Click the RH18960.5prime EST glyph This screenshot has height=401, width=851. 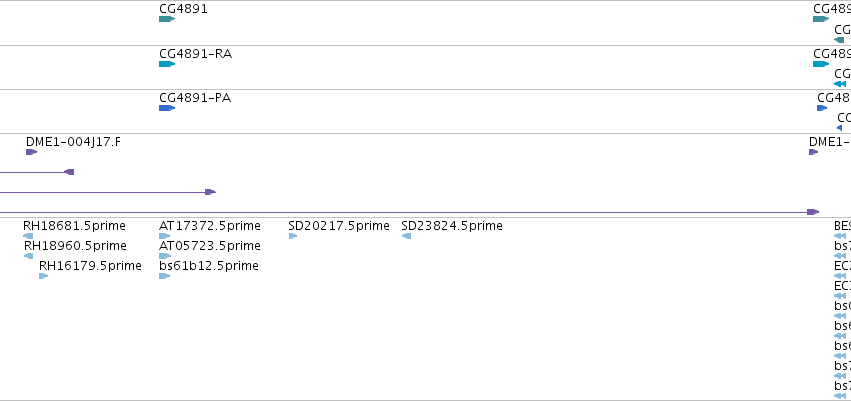pos(28,256)
